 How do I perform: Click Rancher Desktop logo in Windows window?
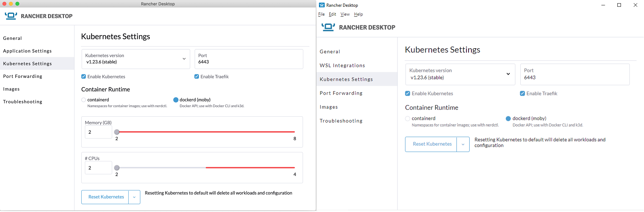[x=328, y=27]
